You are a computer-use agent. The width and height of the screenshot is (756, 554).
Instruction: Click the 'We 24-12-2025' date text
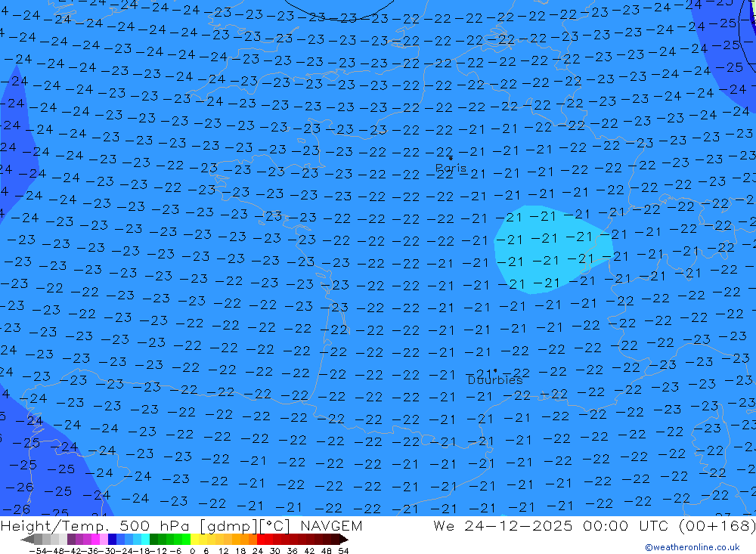click(x=503, y=525)
